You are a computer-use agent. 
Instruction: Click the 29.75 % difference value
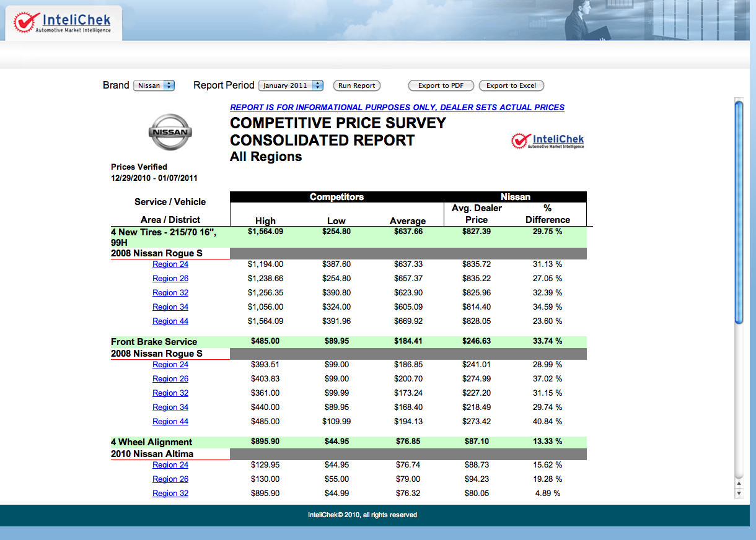548,232
